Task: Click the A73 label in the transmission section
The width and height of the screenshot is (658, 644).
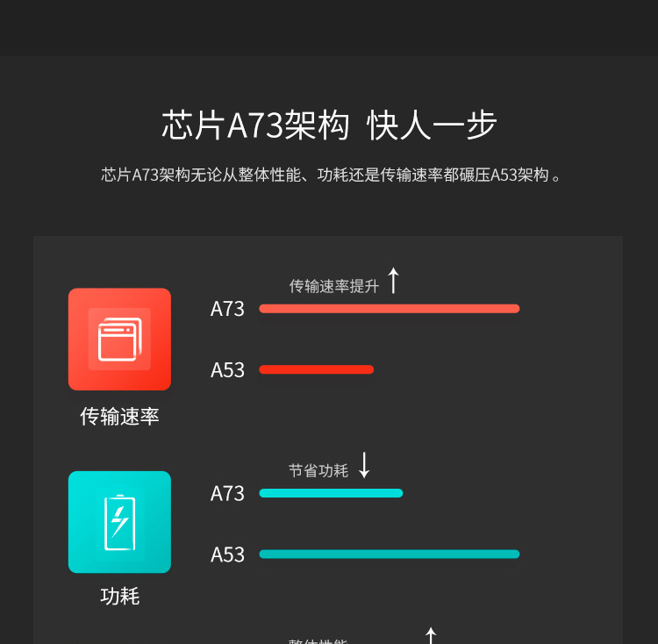Action: click(x=227, y=309)
